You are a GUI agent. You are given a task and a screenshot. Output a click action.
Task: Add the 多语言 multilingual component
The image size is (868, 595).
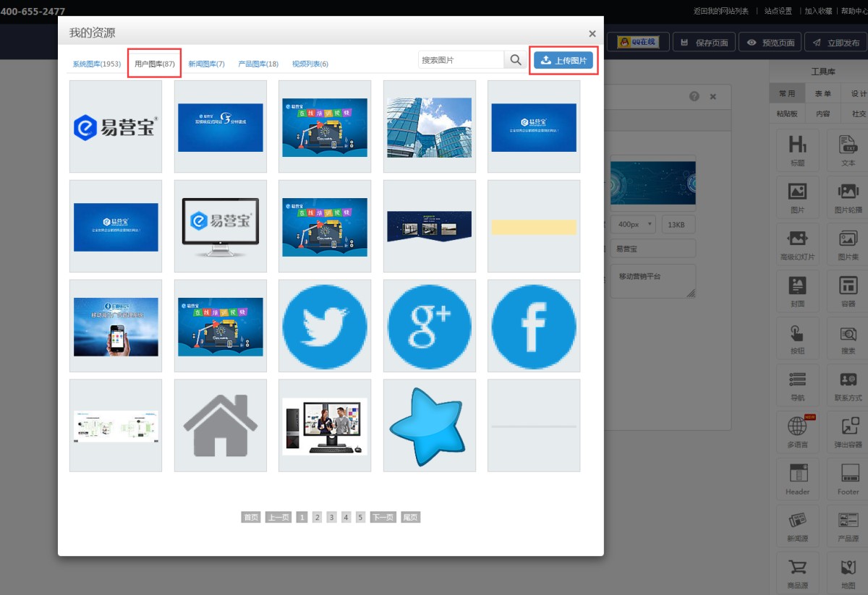pyautogui.click(x=797, y=432)
